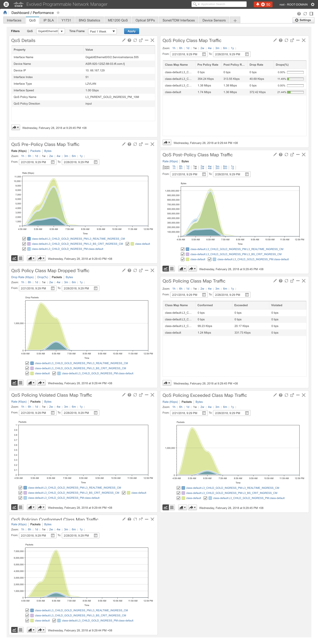Open the global Settings gear in the top bar
Viewport: 318px width, 644px height.
pos(312,4)
